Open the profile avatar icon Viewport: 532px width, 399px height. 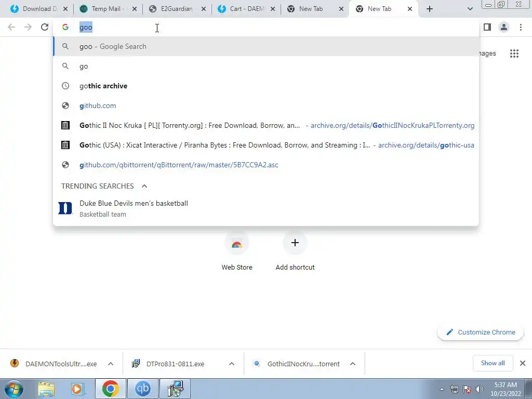tap(504, 27)
